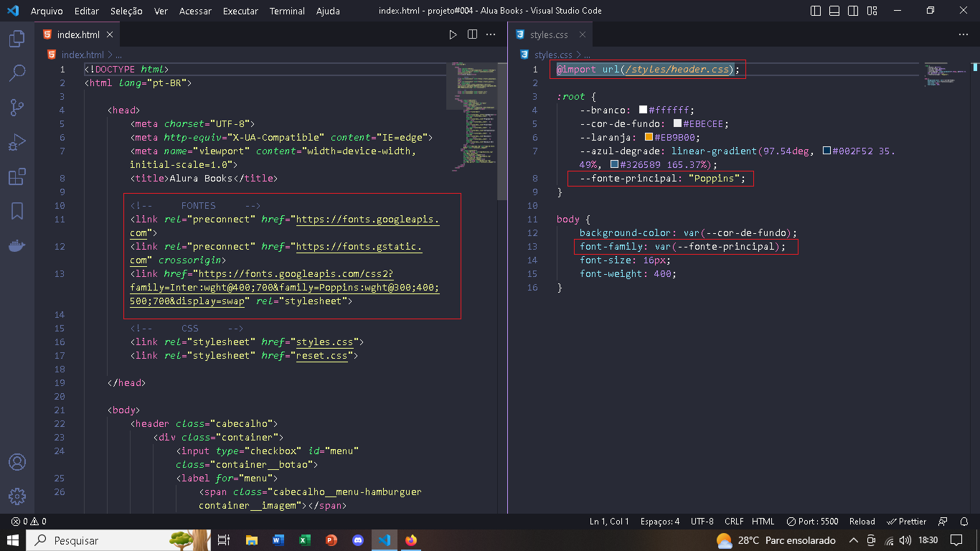The width and height of the screenshot is (980, 551).
Task: Open the Docker view in activity bar
Action: pos(17,245)
